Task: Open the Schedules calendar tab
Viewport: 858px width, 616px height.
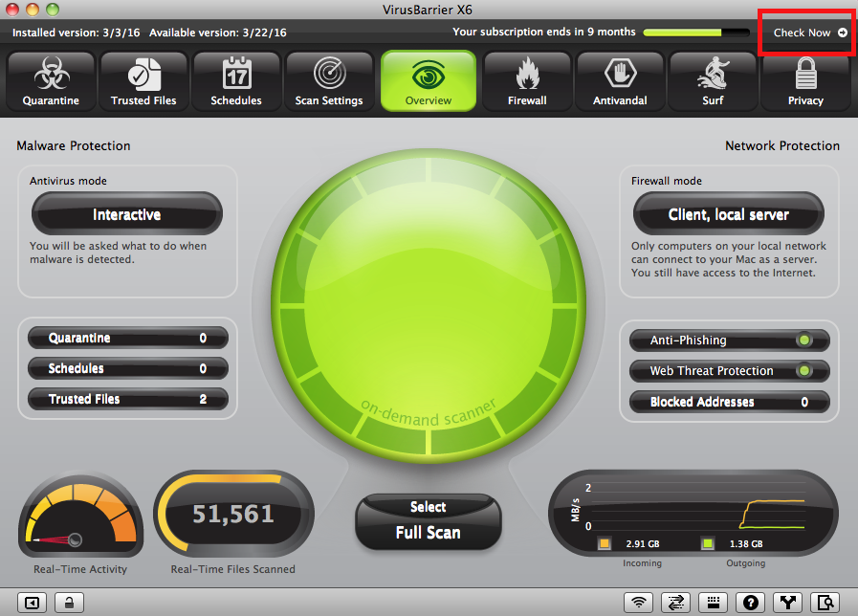Action: tap(236, 81)
